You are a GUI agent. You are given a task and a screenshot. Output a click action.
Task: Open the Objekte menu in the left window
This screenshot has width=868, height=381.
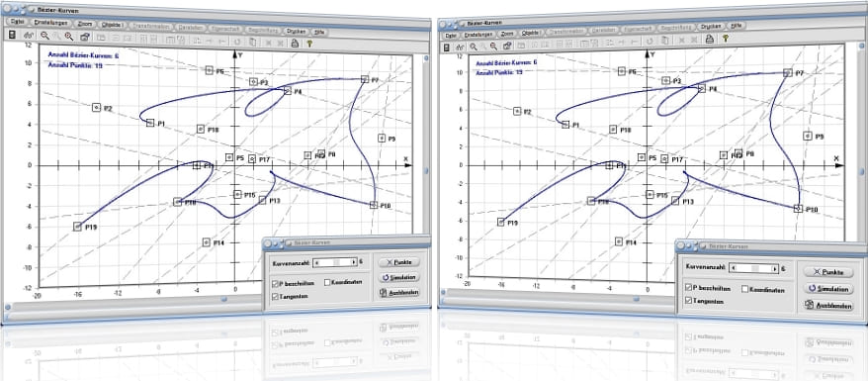112,25
